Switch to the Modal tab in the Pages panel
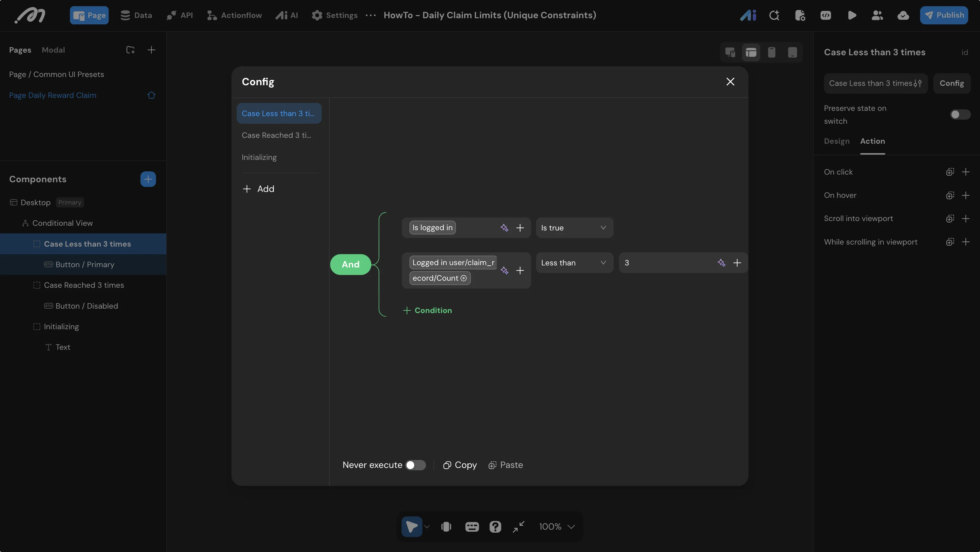This screenshot has height=552, width=980. 53,50
